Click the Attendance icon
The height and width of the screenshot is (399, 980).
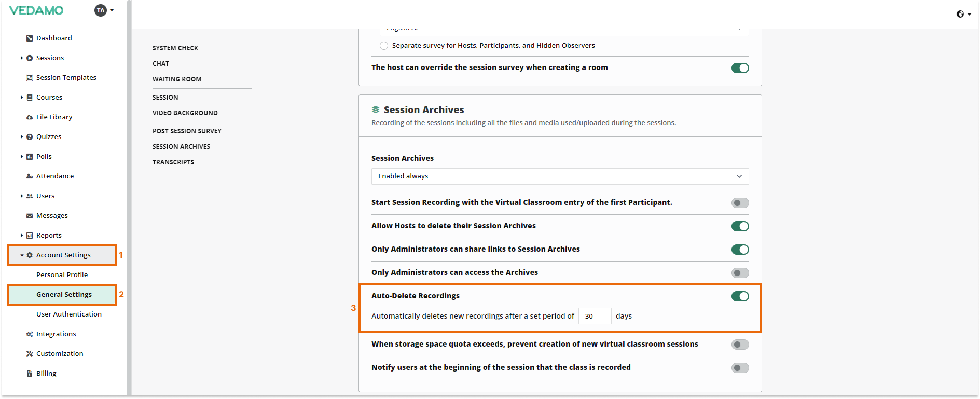pyautogui.click(x=30, y=176)
